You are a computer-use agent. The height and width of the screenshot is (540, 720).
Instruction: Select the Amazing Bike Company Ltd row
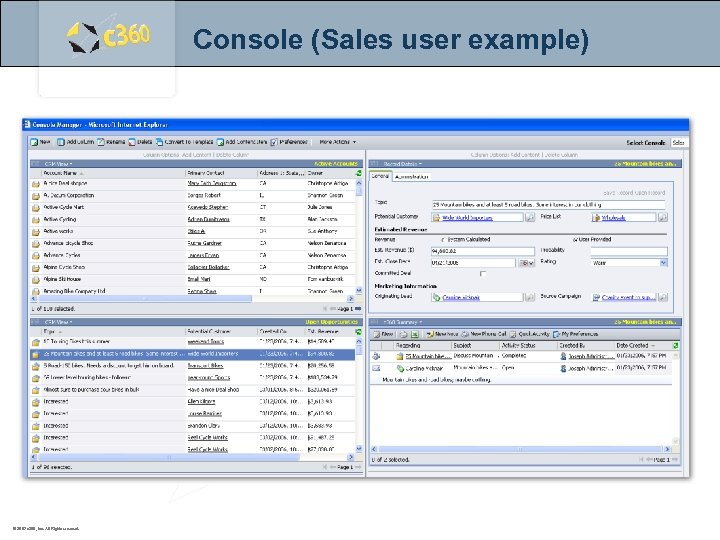[x=192, y=291]
